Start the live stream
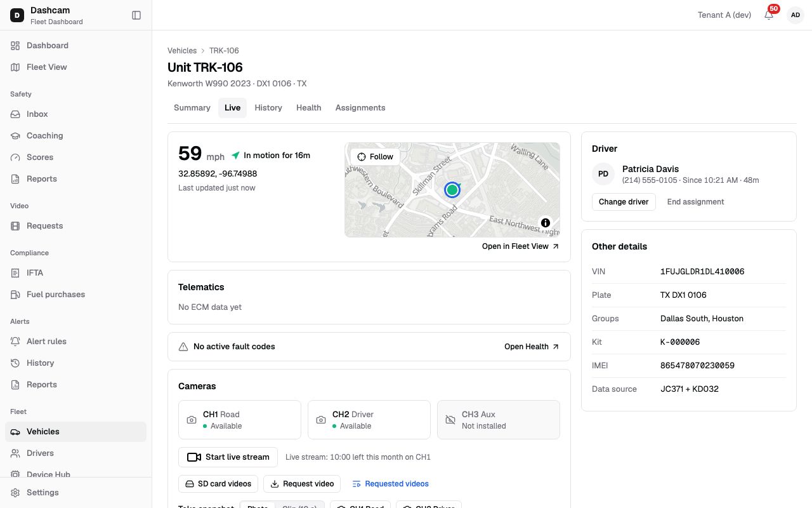Screen dimensions: 812x508 228,457
